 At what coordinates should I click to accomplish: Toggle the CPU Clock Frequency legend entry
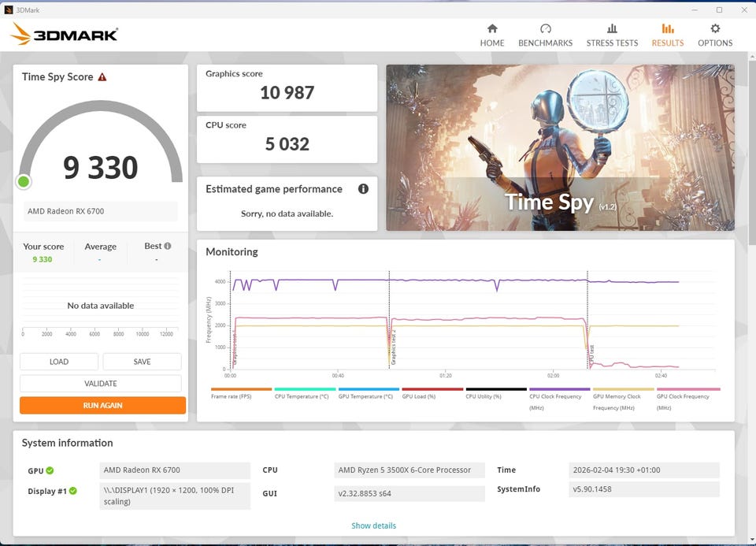(559, 399)
